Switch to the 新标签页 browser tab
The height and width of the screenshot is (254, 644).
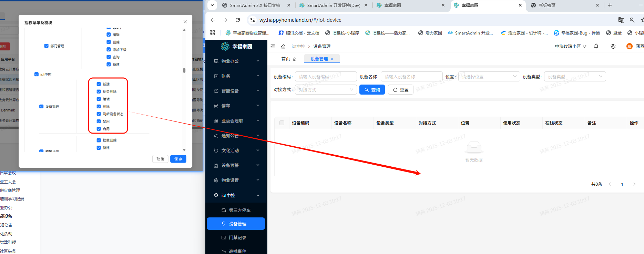point(565,5)
